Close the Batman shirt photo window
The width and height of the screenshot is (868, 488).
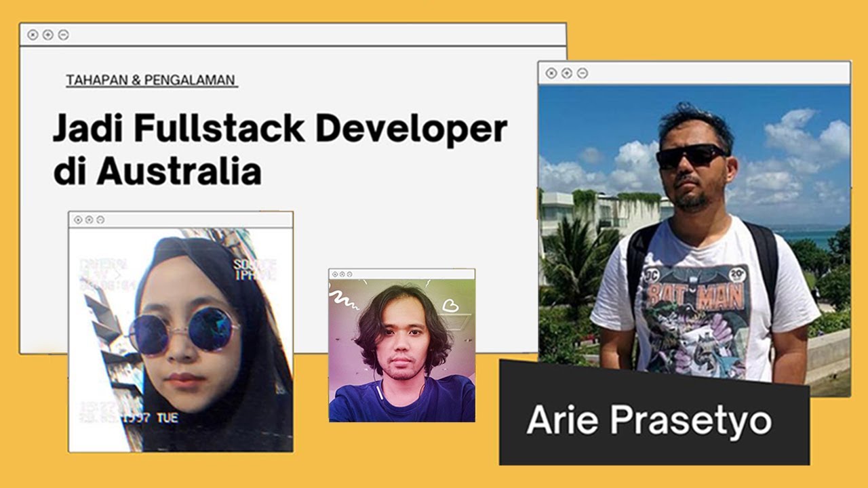(551, 73)
